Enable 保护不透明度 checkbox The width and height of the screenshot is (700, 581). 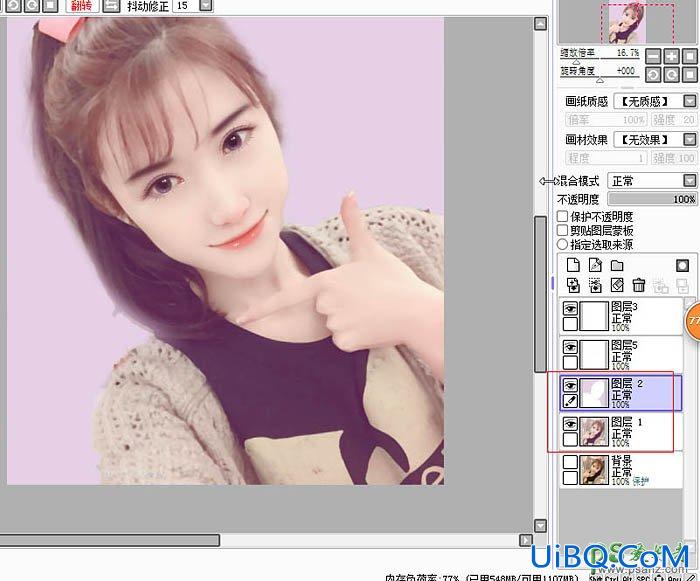pyautogui.click(x=562, y=216)
